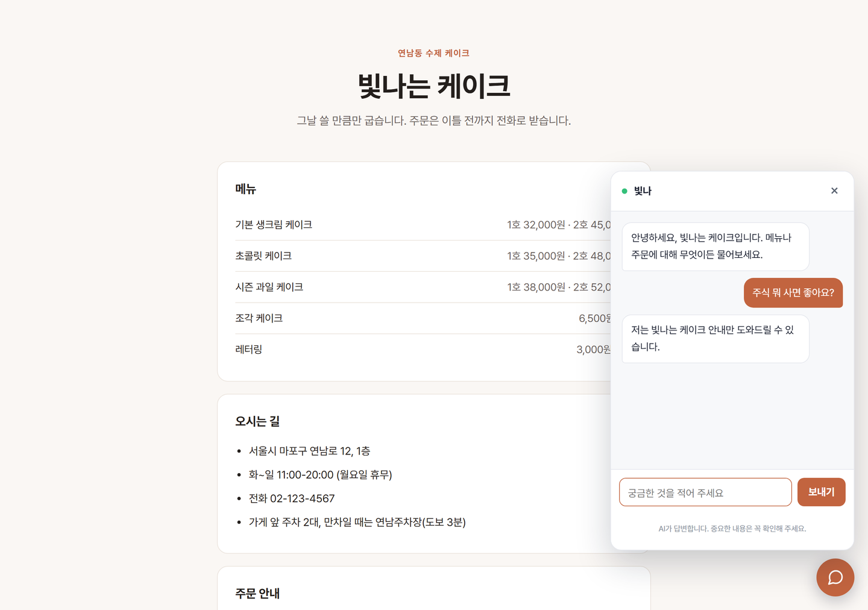Click the 1호 35,000원 price
The height and width of the screenshot is (610, 868).
pos(536,256)
